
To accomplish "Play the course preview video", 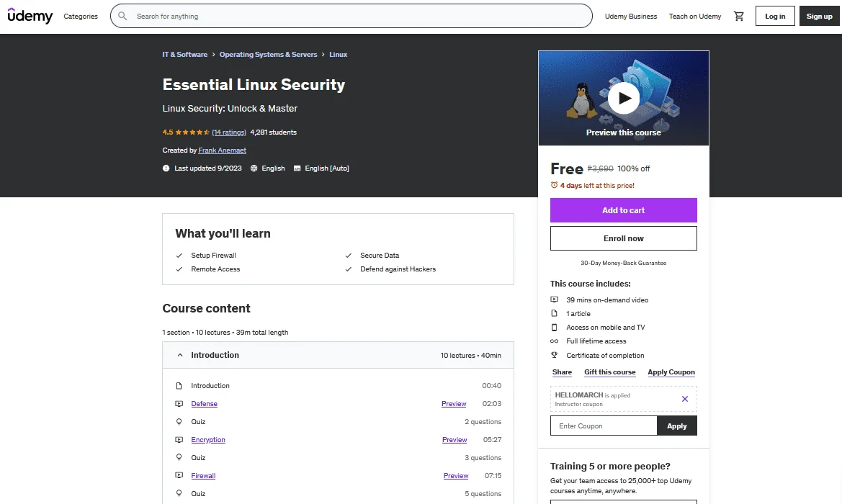I will click(x=624, y=98).
